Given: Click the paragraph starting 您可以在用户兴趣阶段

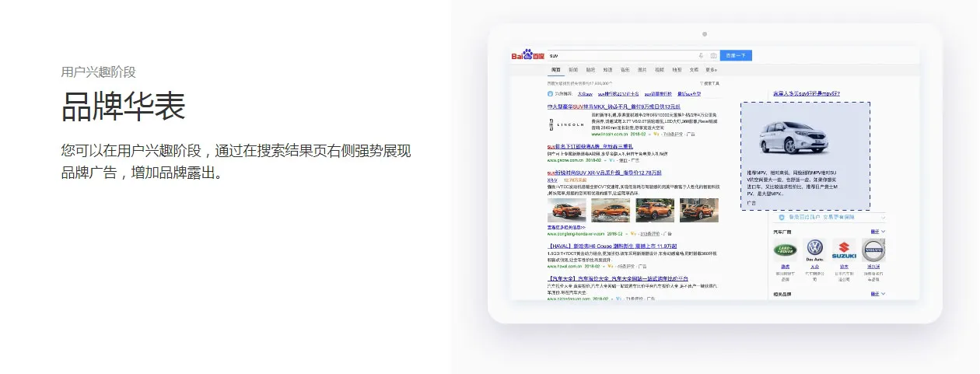Looking at the screenshot, I should click(236, 162).
